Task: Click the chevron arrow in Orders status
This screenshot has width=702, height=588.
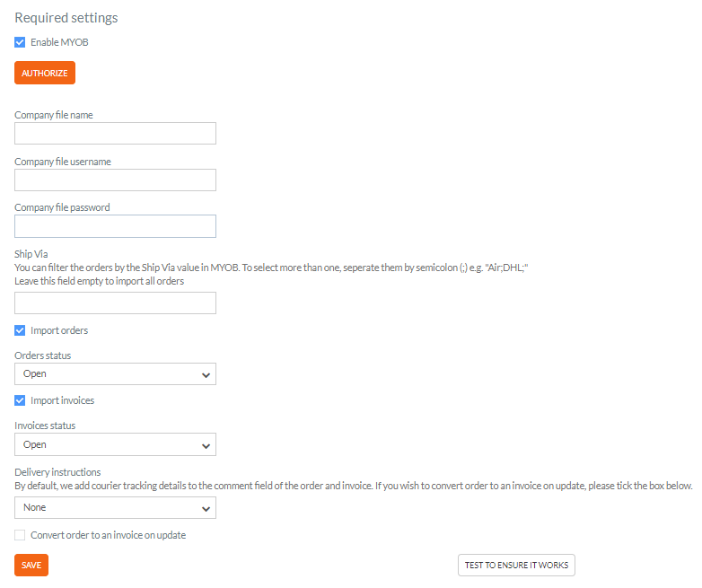Action: pyautogui.click(x=206, y=375)
